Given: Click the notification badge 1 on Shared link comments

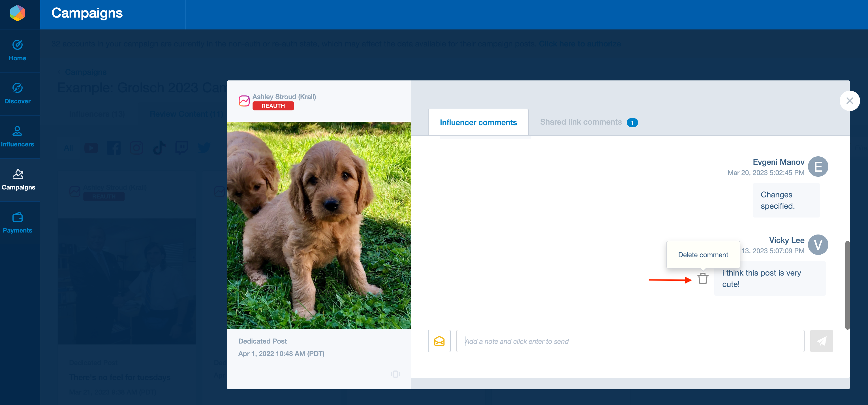Looking at the screenshot, I should click(632, 123).
